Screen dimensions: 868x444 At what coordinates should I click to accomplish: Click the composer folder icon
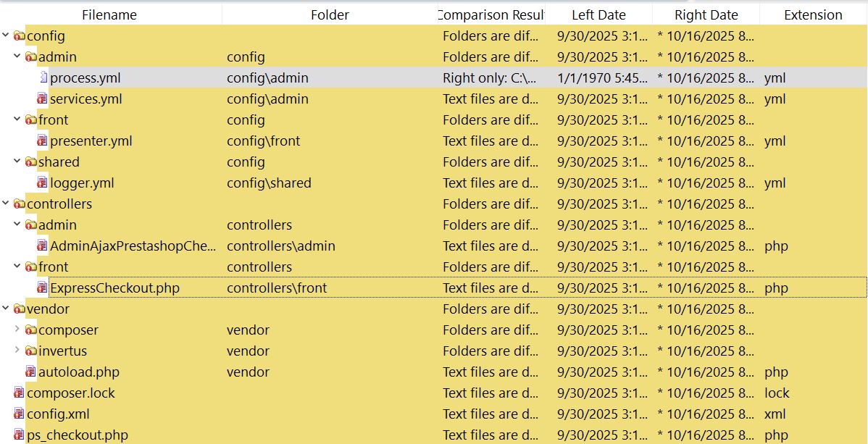coord(31,330)
